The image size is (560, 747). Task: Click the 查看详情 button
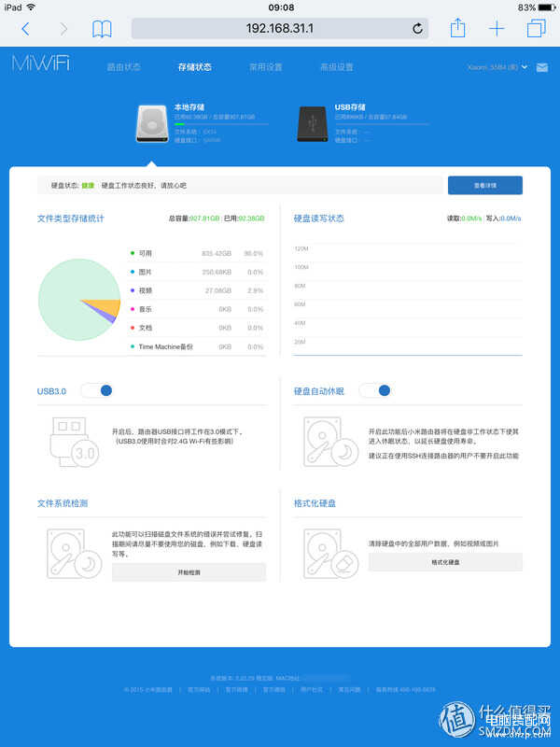(x=484, y=186)
